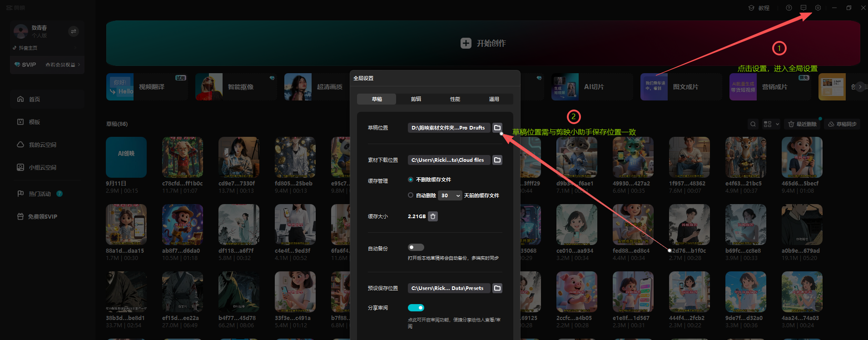
Task: Open folder browser for 预设保存位置
Action: click(x=497, y=288)
